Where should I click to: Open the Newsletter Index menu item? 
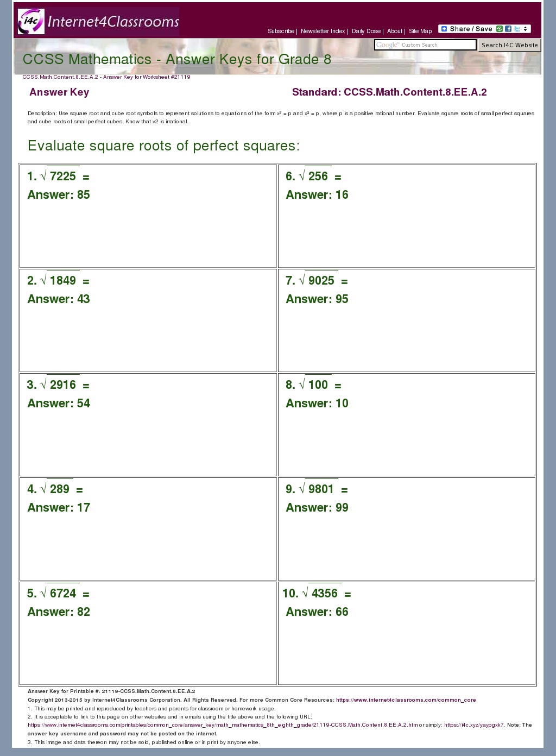tap(323, 31)
